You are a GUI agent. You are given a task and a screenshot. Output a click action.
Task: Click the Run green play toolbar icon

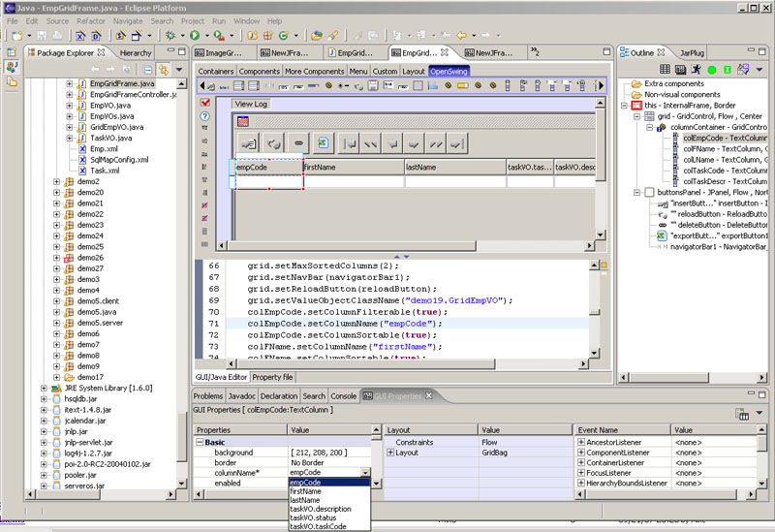click(x=195, y=36)
